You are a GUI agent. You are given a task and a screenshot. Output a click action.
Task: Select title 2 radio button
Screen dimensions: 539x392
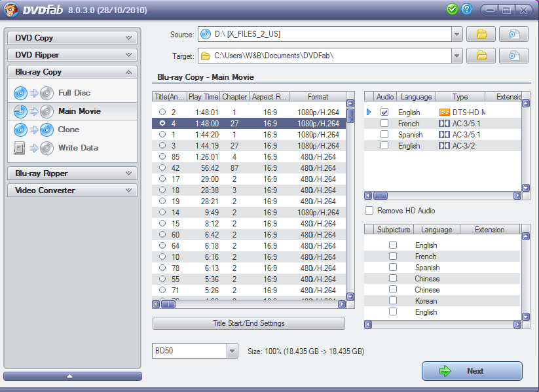162,113
